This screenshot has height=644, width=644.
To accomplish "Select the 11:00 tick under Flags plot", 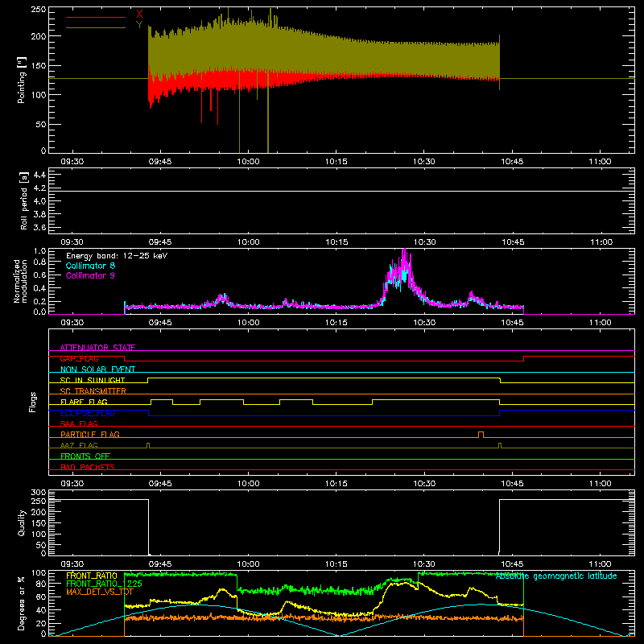I will [x=600, y=484].
